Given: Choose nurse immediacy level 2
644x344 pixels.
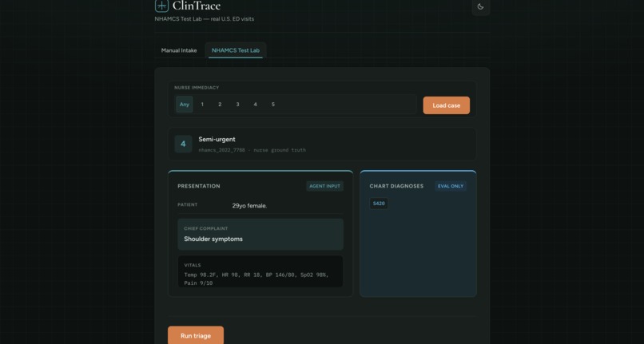Looking at the screenshot, I should pyautogui.click(x=220, y=105).
